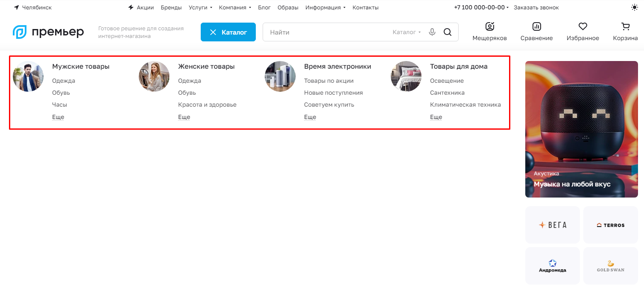Open the Мещеряков account profile
This screenshot has width=644, height=285.
(489, 32)
